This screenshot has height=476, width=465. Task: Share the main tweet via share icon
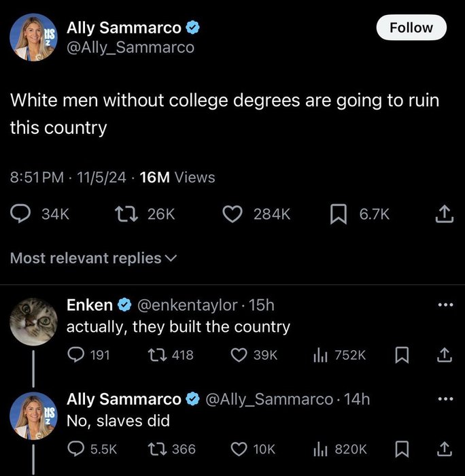click(443, 214)
